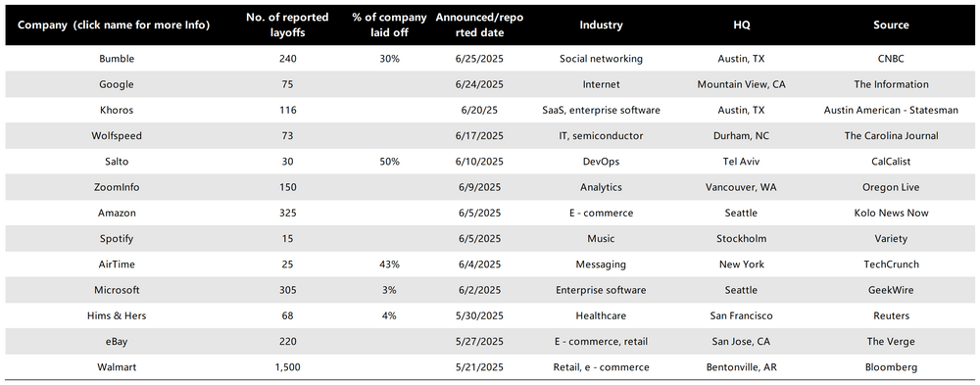Screen dimensions: 980x385
Task: Click the Industry column header
Action: [601, 25]
